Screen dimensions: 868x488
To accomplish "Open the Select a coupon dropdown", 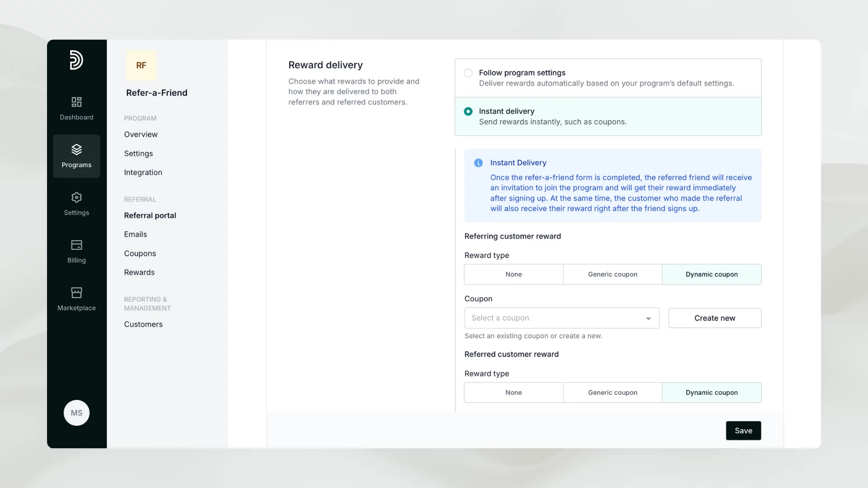I will coord(562,318).
